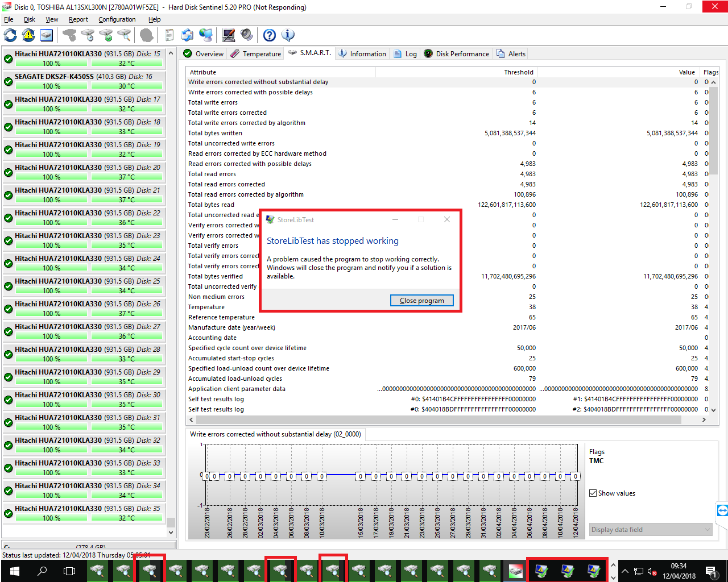Click the globe network monitor icon
The width and height of the screenshot is (728, 582).
coord(206,35)
